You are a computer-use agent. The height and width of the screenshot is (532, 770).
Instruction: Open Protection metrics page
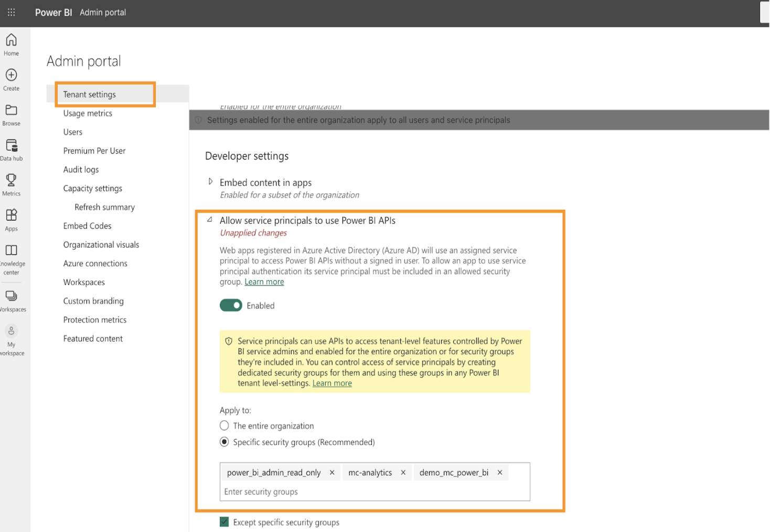(95, 320)
